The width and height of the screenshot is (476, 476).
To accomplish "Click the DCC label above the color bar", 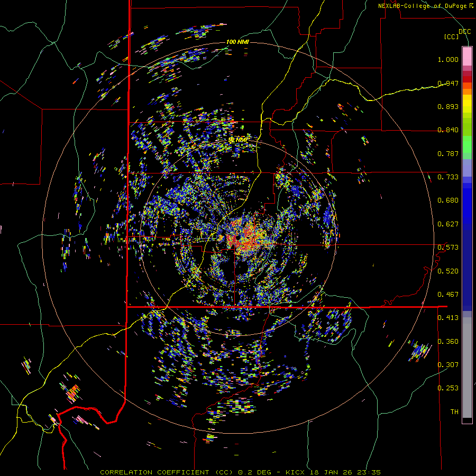I will pos(464,32).
